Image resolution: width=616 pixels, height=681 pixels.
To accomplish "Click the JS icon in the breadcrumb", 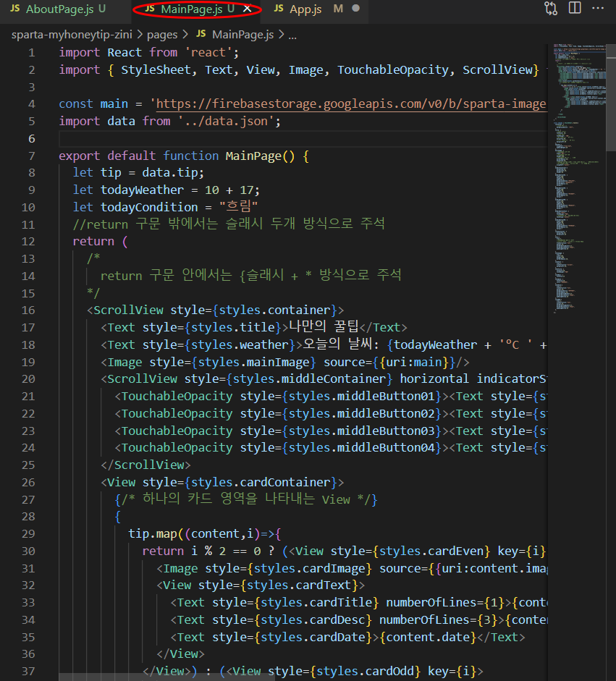I will (x=201, y=34).
